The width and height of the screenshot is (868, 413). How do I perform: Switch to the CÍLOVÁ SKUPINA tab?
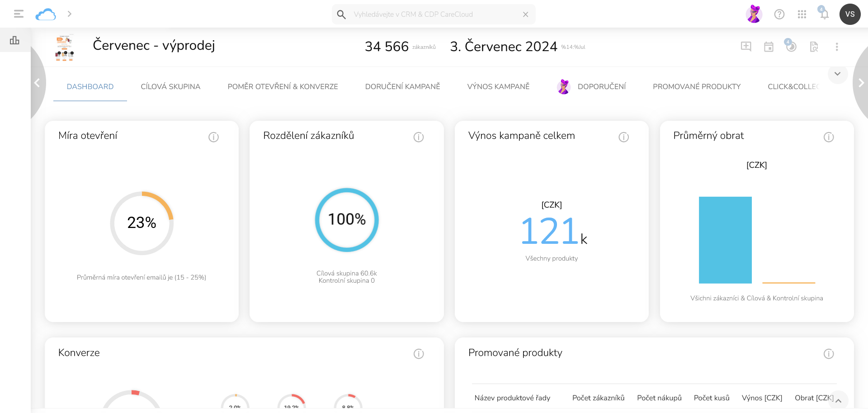(170, 86)
